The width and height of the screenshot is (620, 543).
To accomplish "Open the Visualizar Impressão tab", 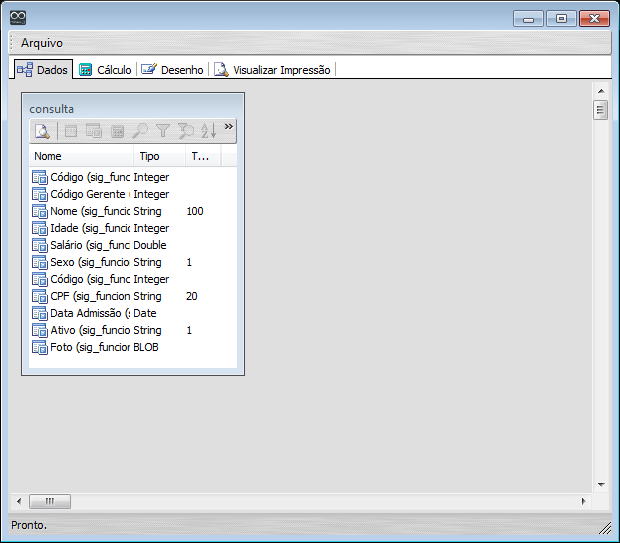I will click(x=272, y=70).
